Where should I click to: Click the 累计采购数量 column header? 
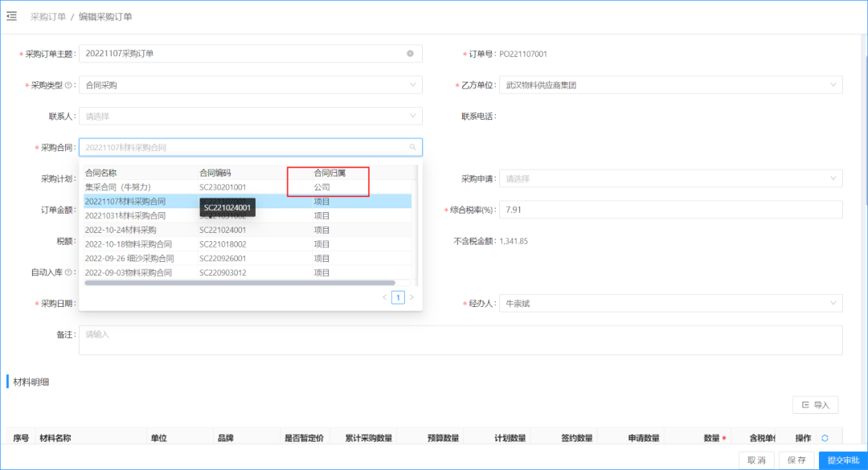pos(369,438)
